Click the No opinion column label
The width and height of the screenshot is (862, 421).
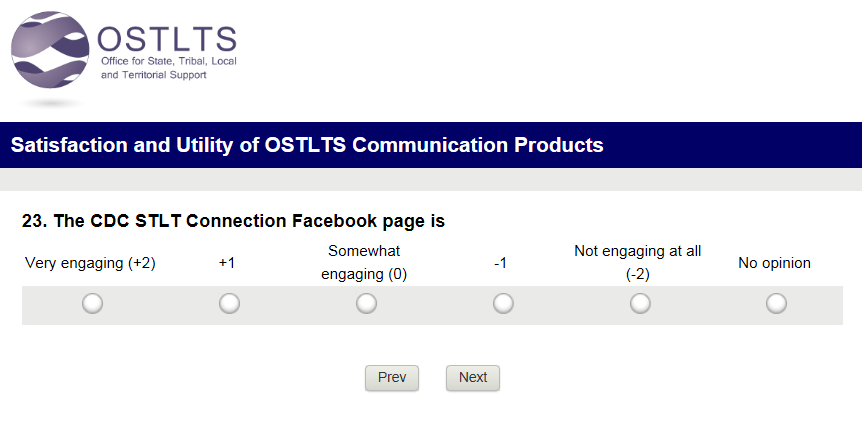[x=774, y=263]
